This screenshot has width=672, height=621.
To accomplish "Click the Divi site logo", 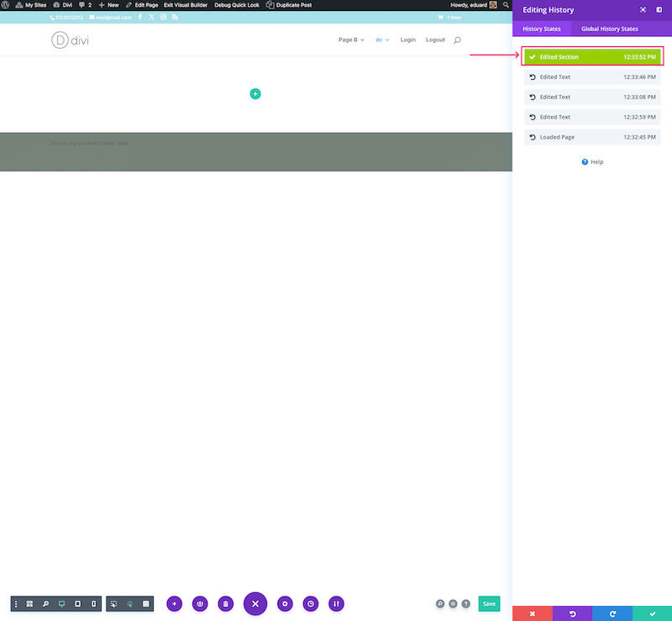I will coord(70,39).
